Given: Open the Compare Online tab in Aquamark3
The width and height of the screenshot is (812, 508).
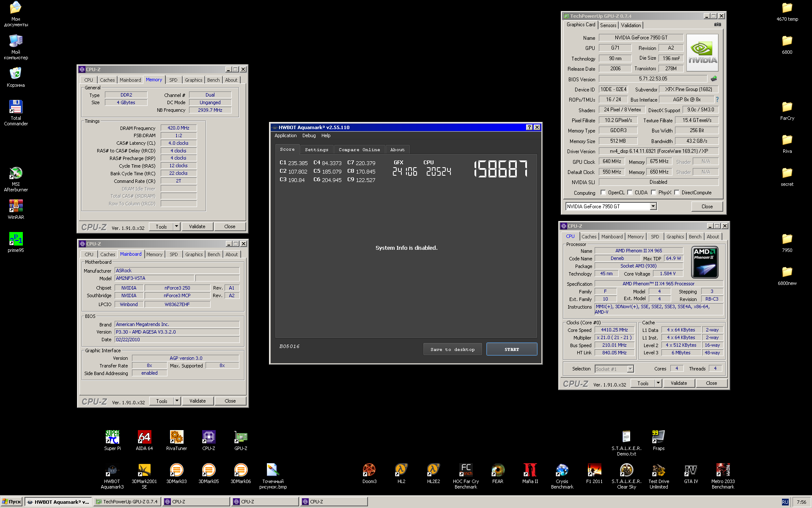Looking at the screenshot, I should click(359, 150).
